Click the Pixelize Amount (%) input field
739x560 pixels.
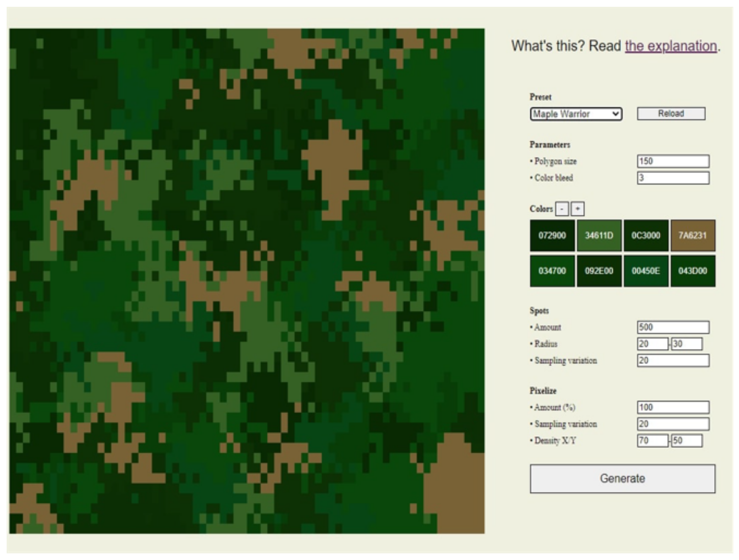[x=673, y=408]
